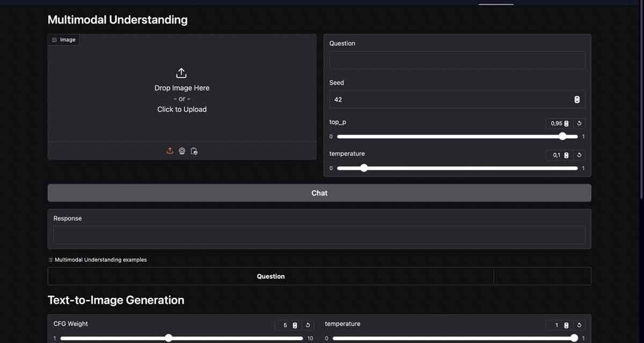Click the Question column header in examples table
The width and height of the screenshot is (644, 343).
[x=271, y=277]
